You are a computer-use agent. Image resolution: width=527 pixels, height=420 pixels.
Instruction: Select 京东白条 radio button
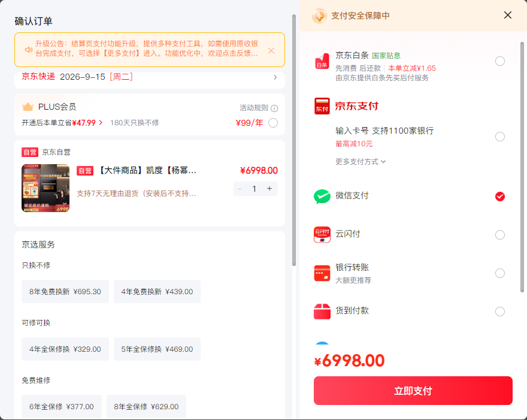pos(500,61)
